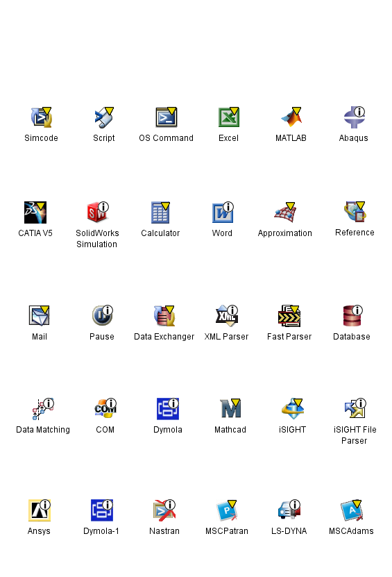Click the XML Parser icon

[226, 316]
